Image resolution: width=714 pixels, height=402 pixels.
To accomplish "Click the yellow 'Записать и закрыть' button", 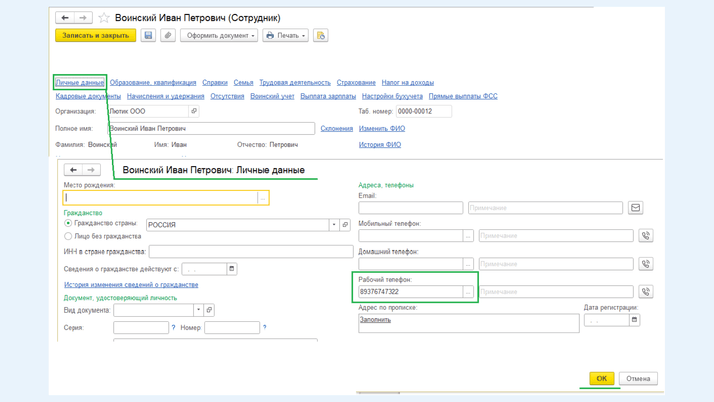I will [95, 36].
